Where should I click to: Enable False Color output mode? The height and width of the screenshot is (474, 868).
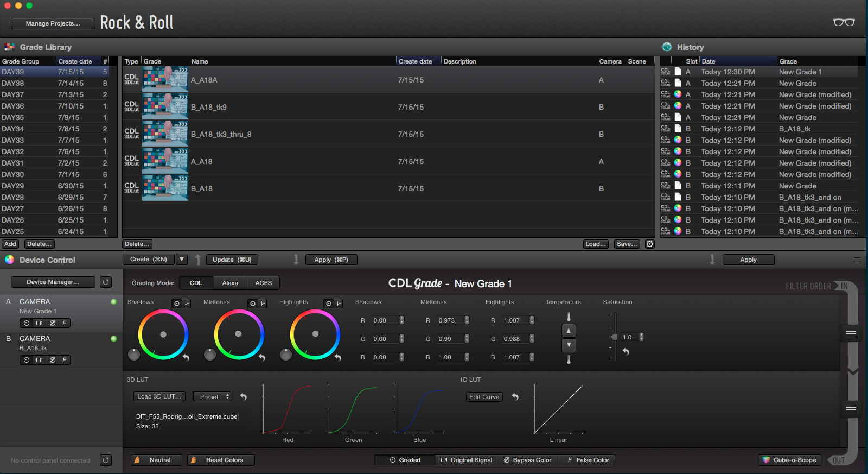point(588,460)
